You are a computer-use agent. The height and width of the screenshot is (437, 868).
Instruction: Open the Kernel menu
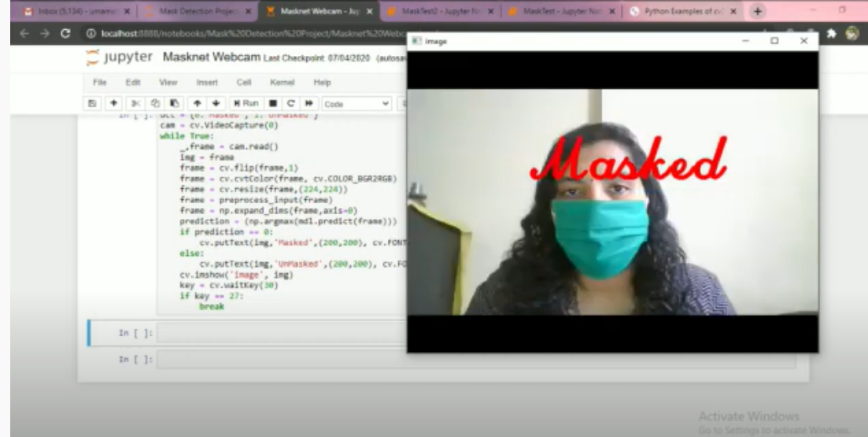[283, 82]
